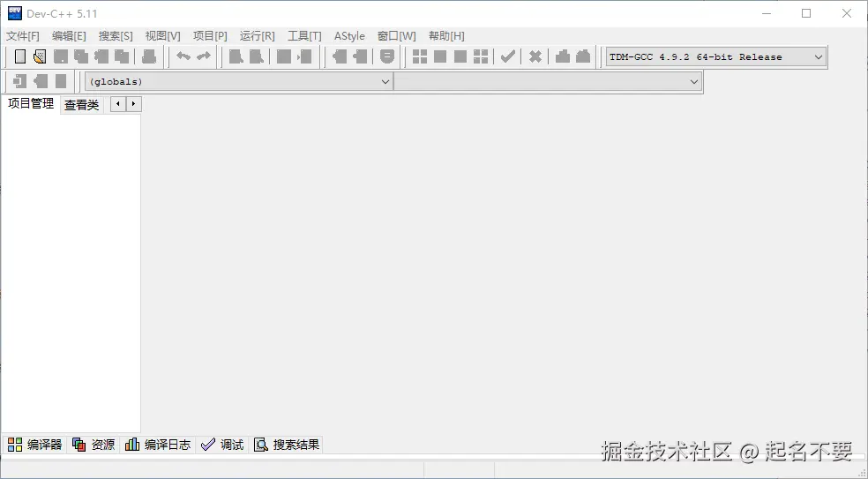Click the Add file to project icon
The image size is (868, 479).
(x=340, y=56)
